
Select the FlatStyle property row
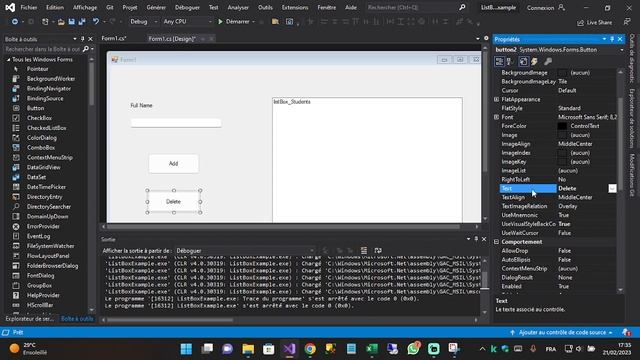tap(558, 108)
